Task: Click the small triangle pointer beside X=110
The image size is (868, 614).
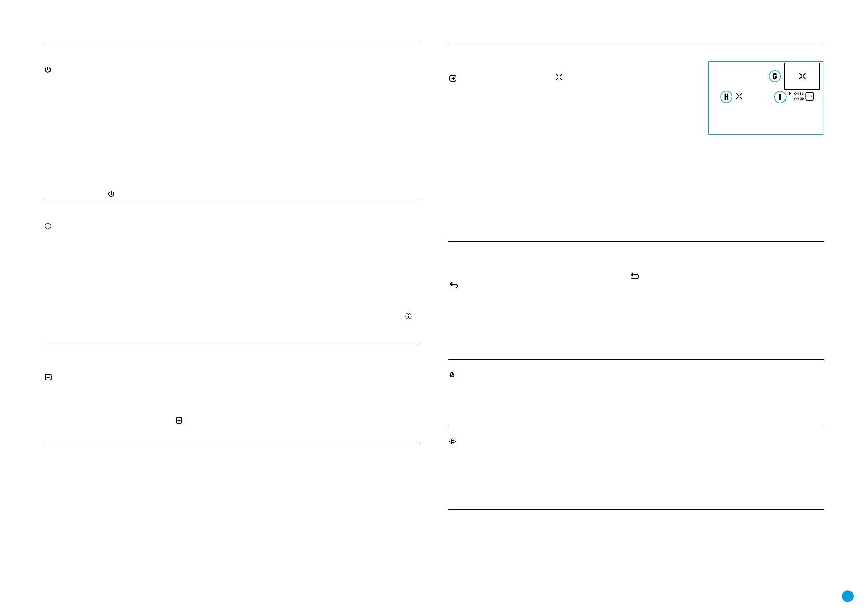Action: (x=790, y=94)
